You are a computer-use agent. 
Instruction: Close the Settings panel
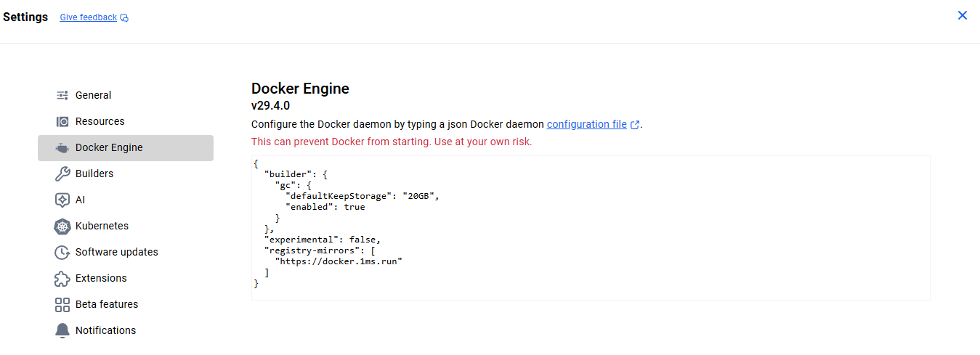(963, 15)
